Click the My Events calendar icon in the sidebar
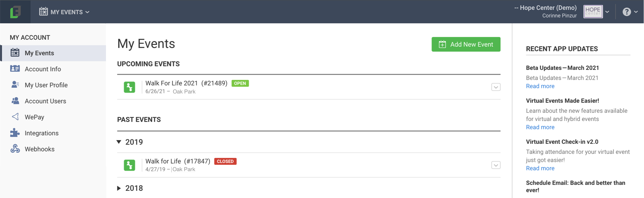 coord(15,53)
